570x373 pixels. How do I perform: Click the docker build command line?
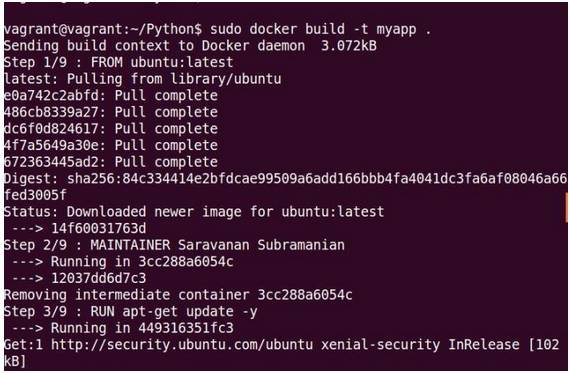click(x=217, y=29)
